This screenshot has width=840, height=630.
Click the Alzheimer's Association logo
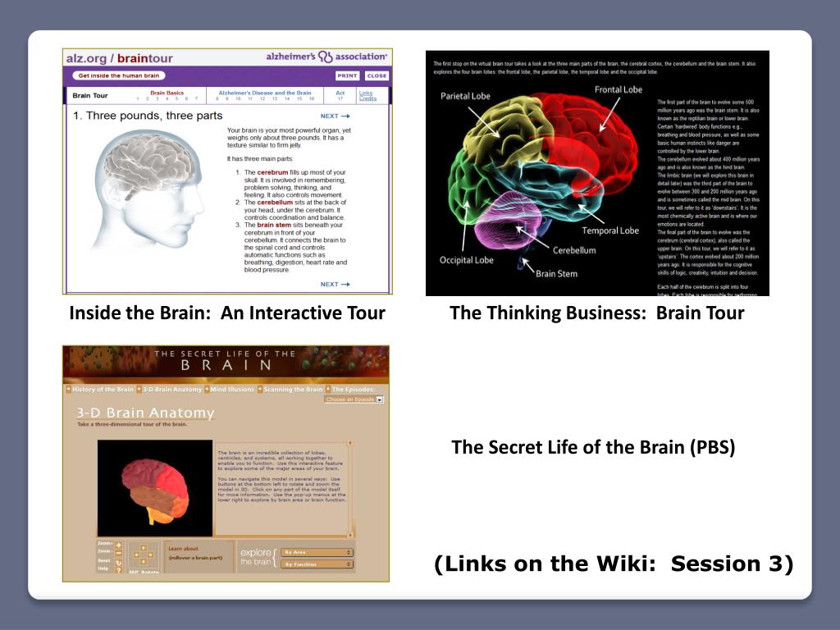[326, 57]
